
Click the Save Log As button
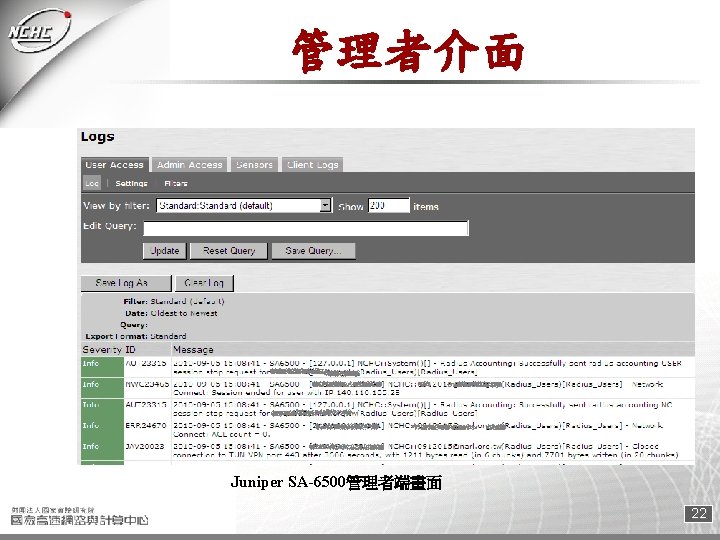pos(126,283)
